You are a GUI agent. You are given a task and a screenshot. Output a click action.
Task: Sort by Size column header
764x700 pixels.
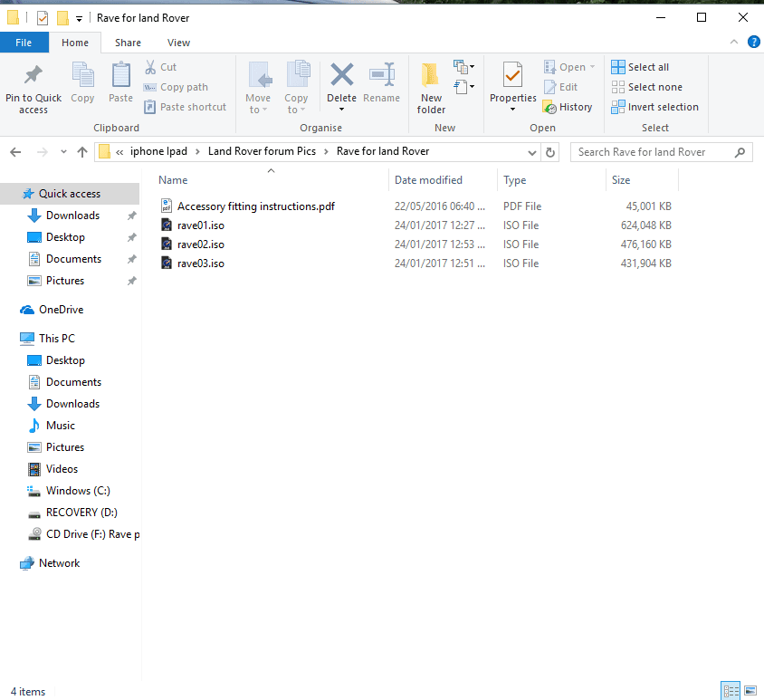click(621, 180)
